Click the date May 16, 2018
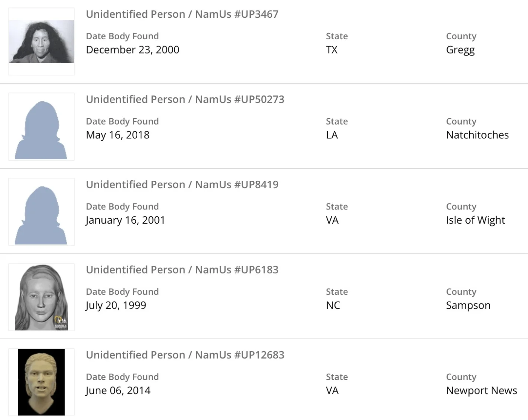This screenshot has height=420, width=528. pyautogui.click(x=118, y=135)
